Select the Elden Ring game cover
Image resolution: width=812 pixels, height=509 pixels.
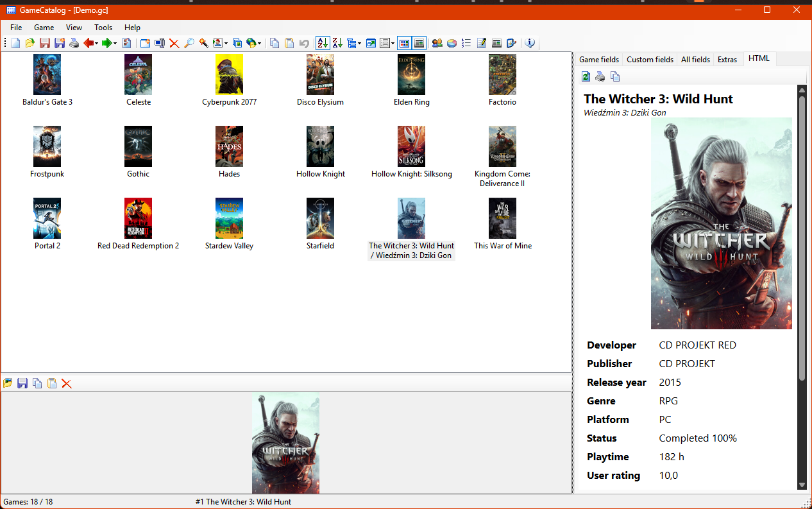point(412,74)
